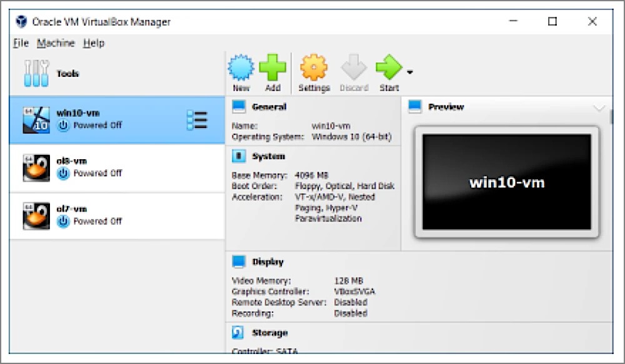Open the Display settings heading link

[x=268, y=262]
